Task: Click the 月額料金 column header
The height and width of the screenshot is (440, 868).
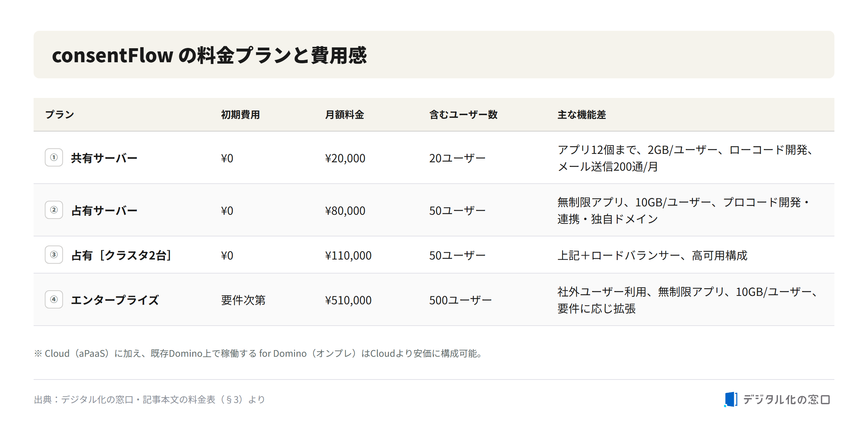Action: click(x=344, y=115)
